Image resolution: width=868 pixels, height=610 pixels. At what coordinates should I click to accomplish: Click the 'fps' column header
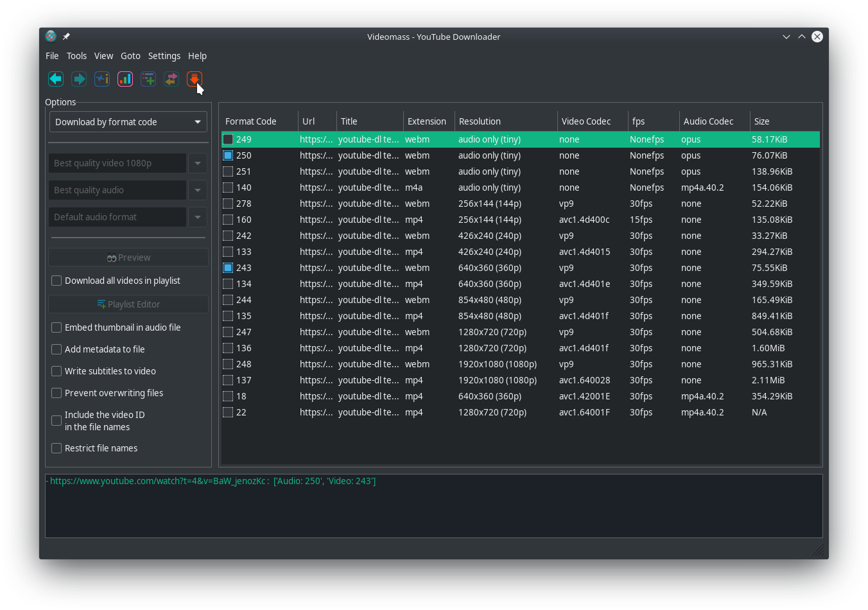[653, 121]
